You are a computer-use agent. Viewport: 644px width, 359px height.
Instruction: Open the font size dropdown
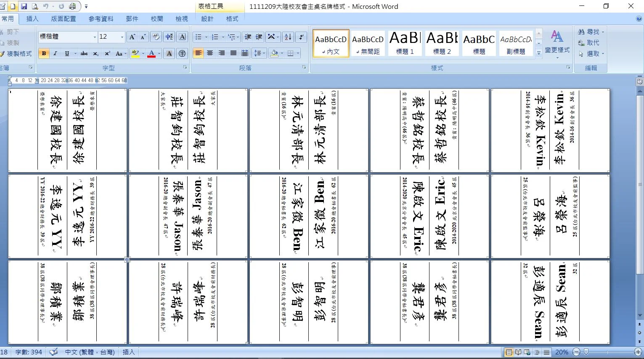pyautogui.click(x=122, y=37)
